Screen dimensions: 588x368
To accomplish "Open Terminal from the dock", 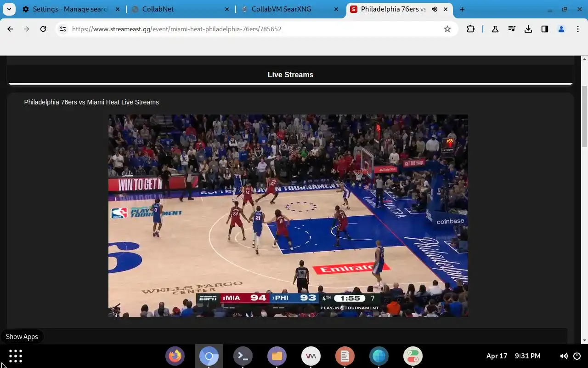I will pyautogui.click(x=243, y=356).
